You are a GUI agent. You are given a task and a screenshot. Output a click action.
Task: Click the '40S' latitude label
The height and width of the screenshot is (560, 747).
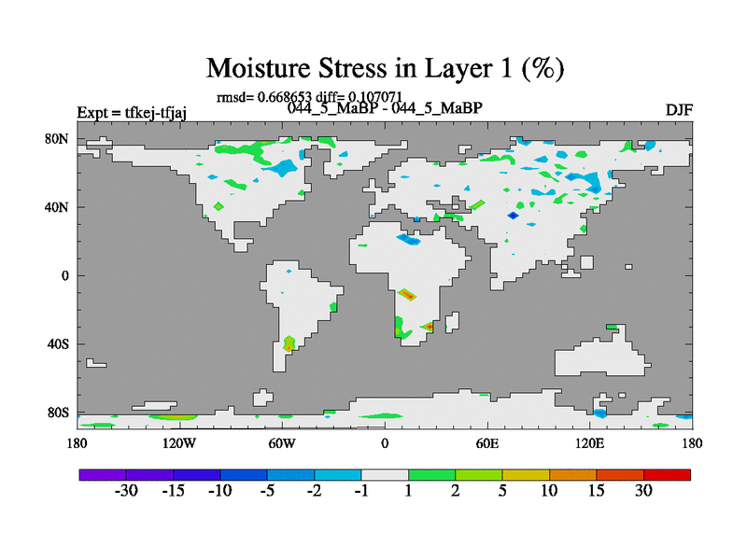[x=58, y=344]
